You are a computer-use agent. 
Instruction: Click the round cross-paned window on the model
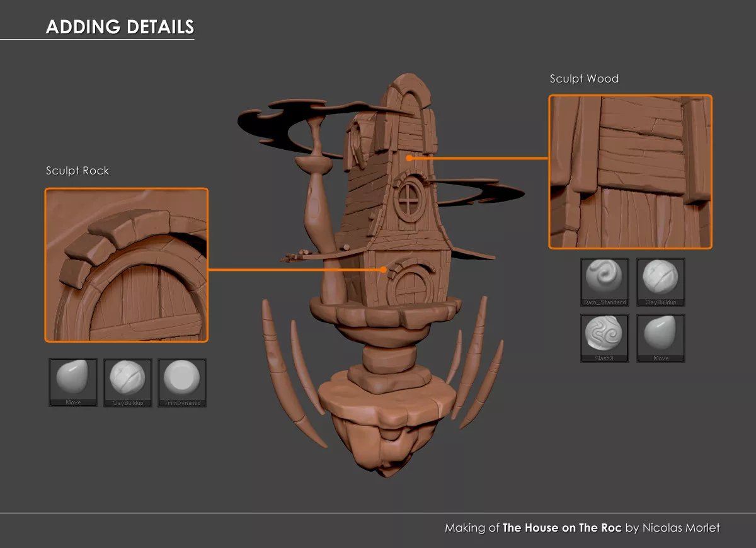tap(409, 198)
